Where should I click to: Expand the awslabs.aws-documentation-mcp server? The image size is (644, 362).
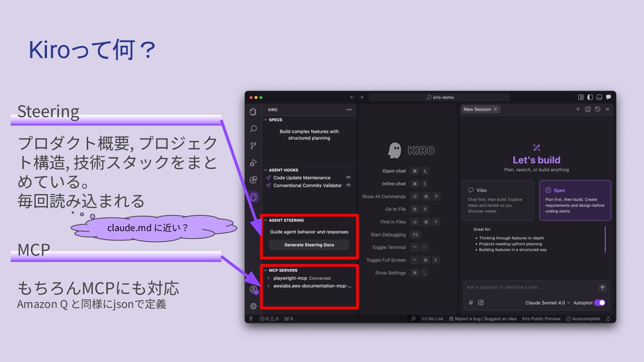point(268,286)
